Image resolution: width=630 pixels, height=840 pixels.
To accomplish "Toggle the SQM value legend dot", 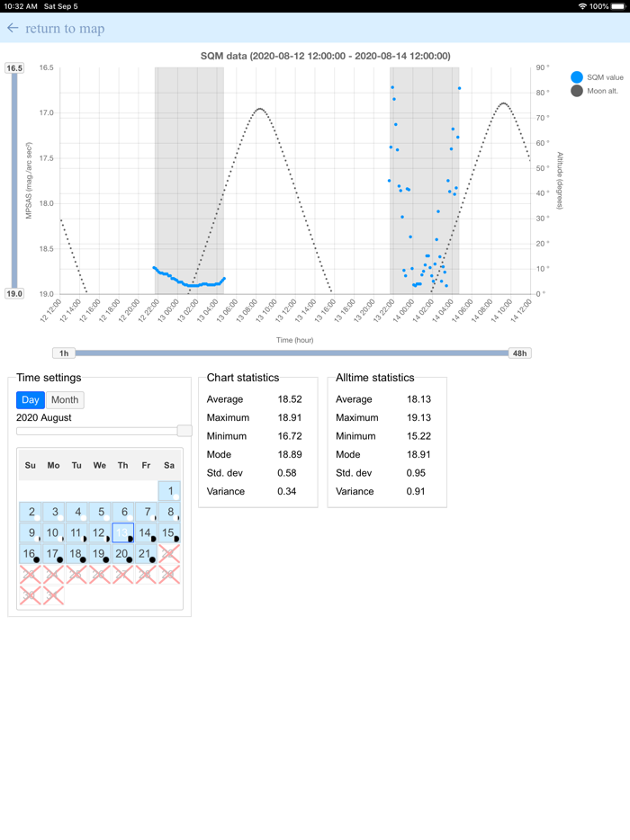I will tap(577, 77).
